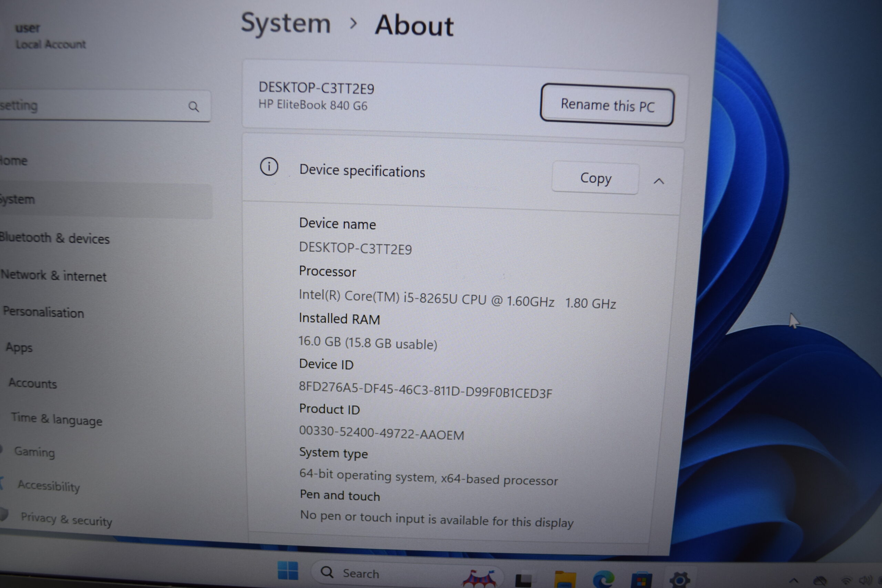Click the Device specifications info icon
The height and width of the screenshot is (588, 882).
point(269,166)
